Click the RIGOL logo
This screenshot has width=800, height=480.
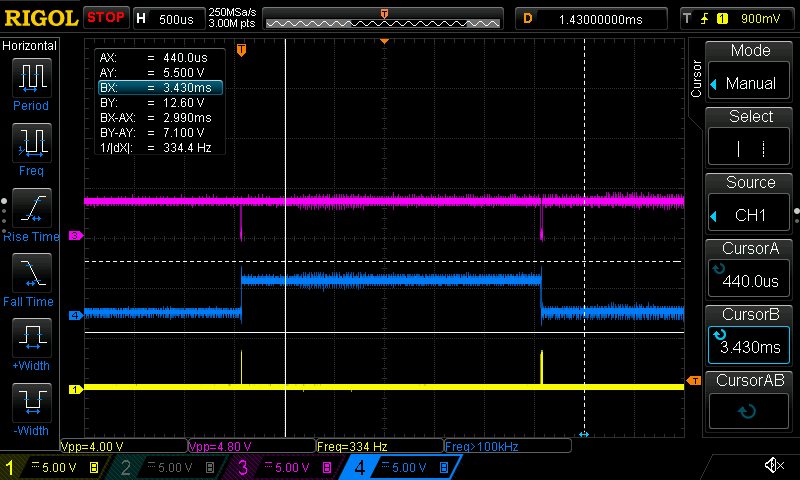coord(41,18)
